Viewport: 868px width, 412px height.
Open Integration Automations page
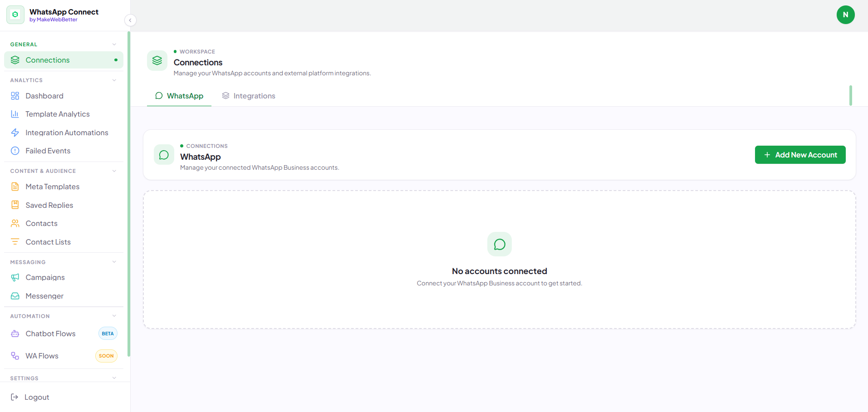pyautogui.click(x=64, y=132)
